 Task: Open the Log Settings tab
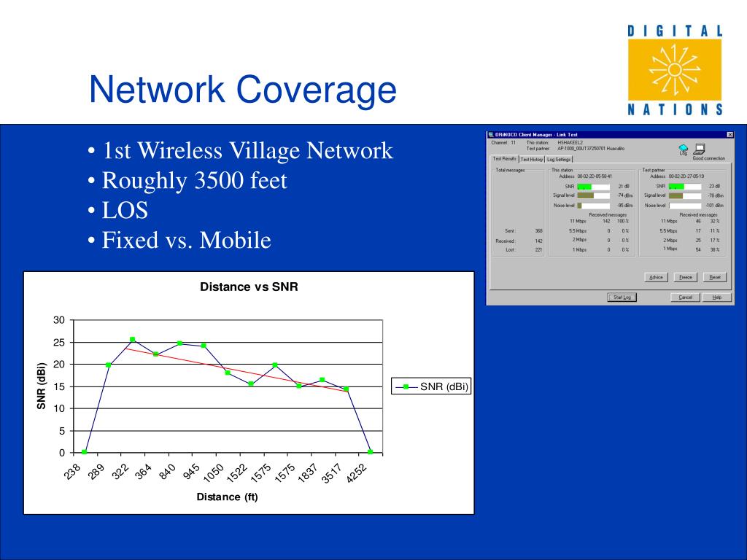pyautogui.click(x=559, y=160)
